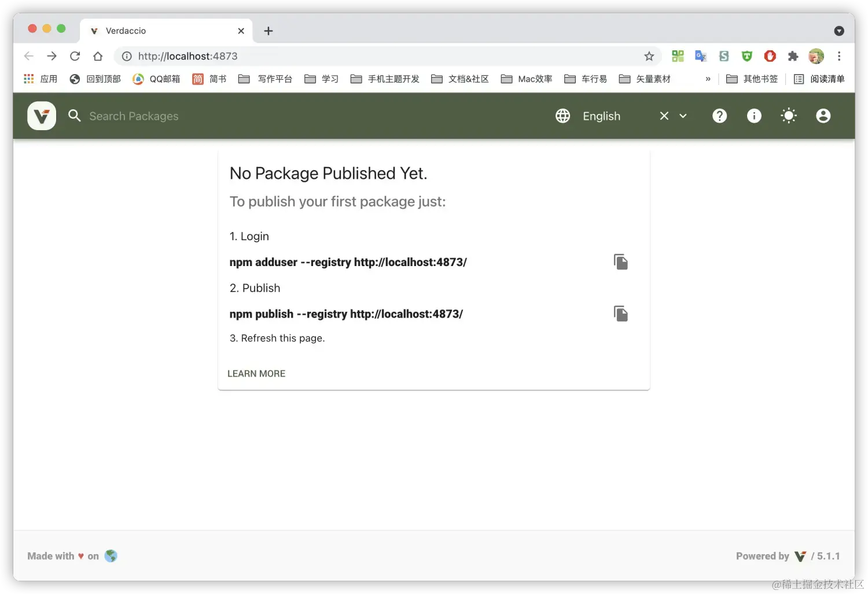Select the Verdaccio browser tab
Viewport: 868px width, 594px height.
[x=165, y=31]
